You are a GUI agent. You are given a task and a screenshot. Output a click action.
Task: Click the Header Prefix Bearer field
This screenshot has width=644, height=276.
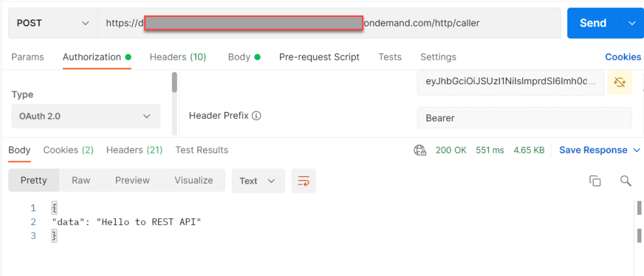tap(524, 118)
